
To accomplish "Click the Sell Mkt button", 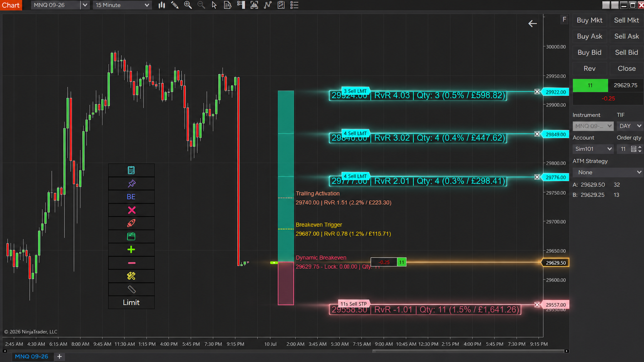I will tap(626, 20).
